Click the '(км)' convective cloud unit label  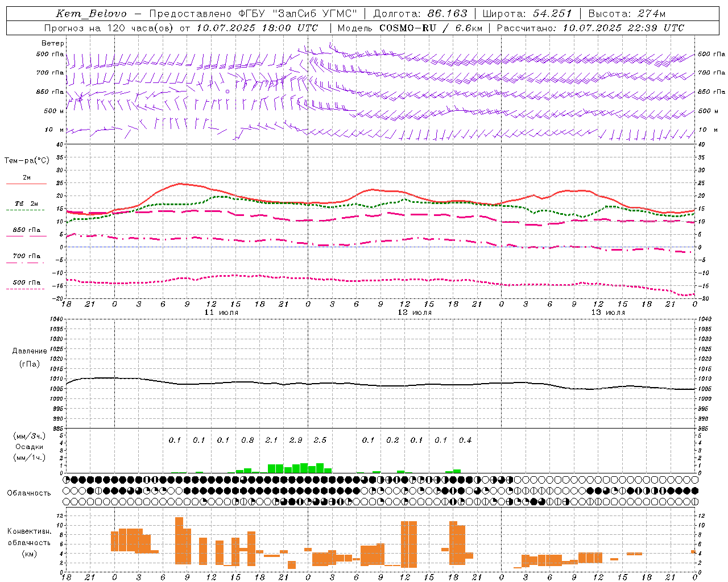(x=29, y=554)
